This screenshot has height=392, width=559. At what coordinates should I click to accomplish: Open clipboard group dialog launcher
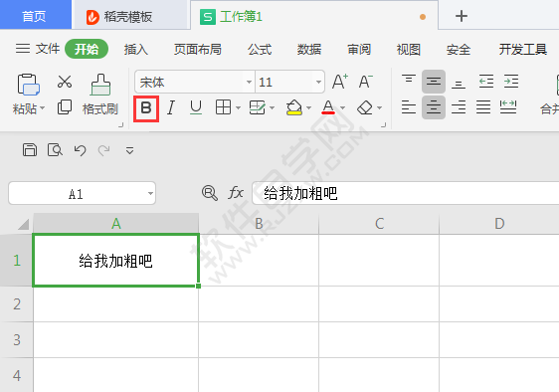click(x=121, y=124)
